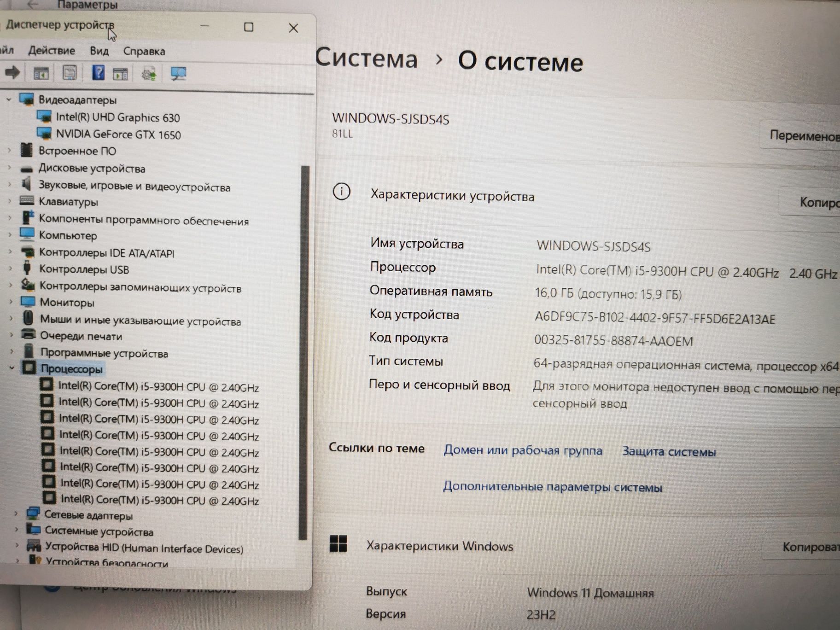Click the Мыши и указывающие устройства mouse icon

[28, 318]
